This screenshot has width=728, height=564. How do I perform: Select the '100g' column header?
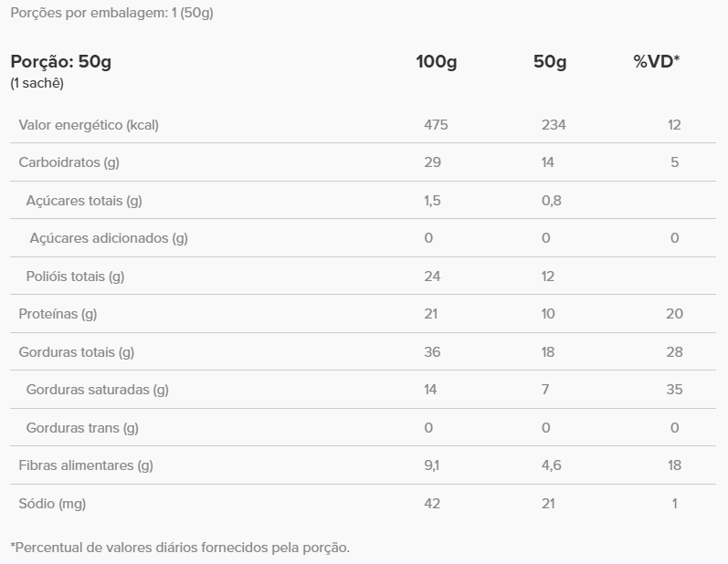(437, 62)
